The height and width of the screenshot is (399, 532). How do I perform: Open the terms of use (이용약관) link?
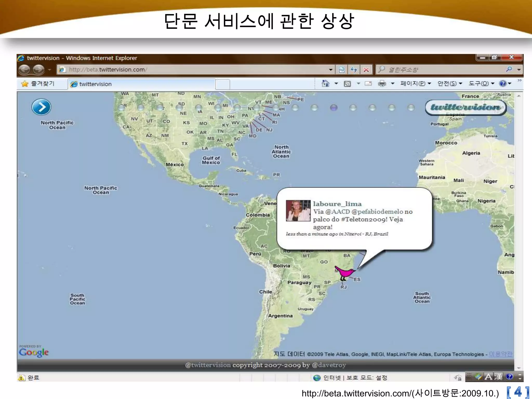pyautogui.click(x=501, y=354)
